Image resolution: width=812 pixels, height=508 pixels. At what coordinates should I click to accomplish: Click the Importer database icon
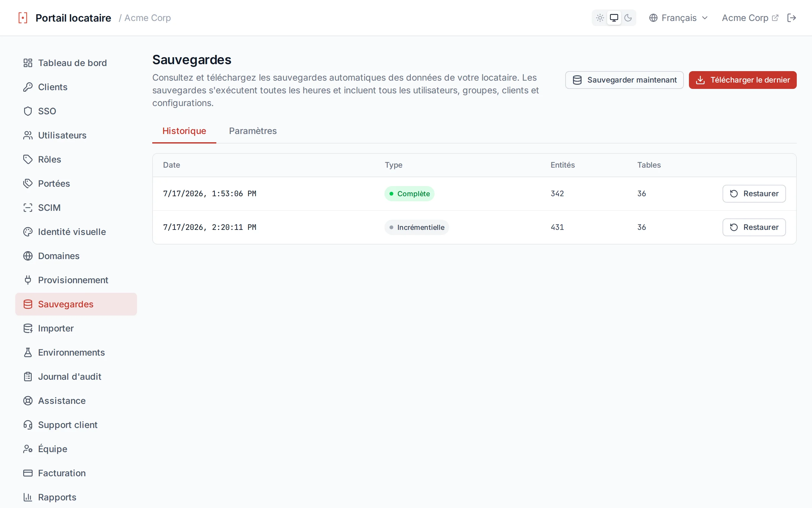tap(28, 328)
